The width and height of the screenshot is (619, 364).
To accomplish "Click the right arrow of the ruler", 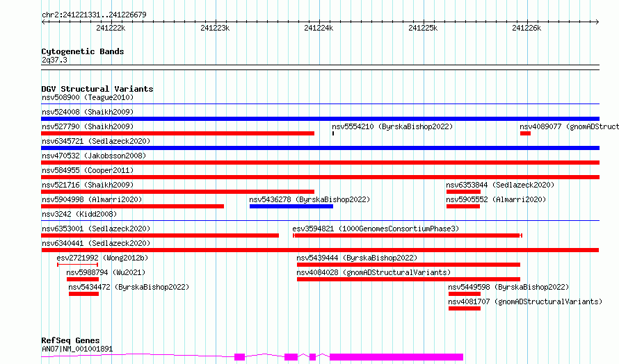I will 597,22.
